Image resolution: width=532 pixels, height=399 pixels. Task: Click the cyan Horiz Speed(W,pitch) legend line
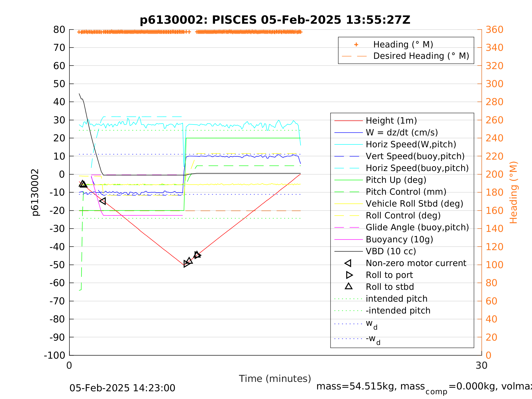[348, 145]
